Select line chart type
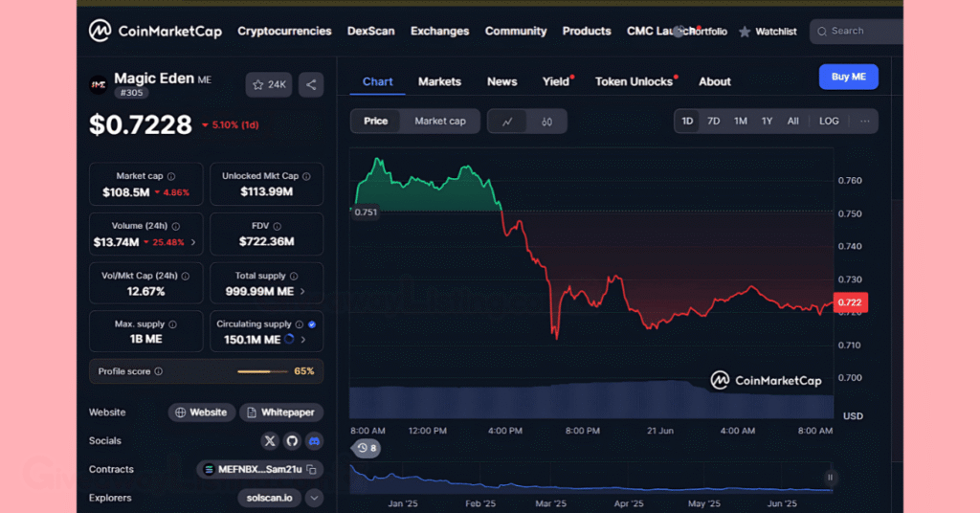 507,122
